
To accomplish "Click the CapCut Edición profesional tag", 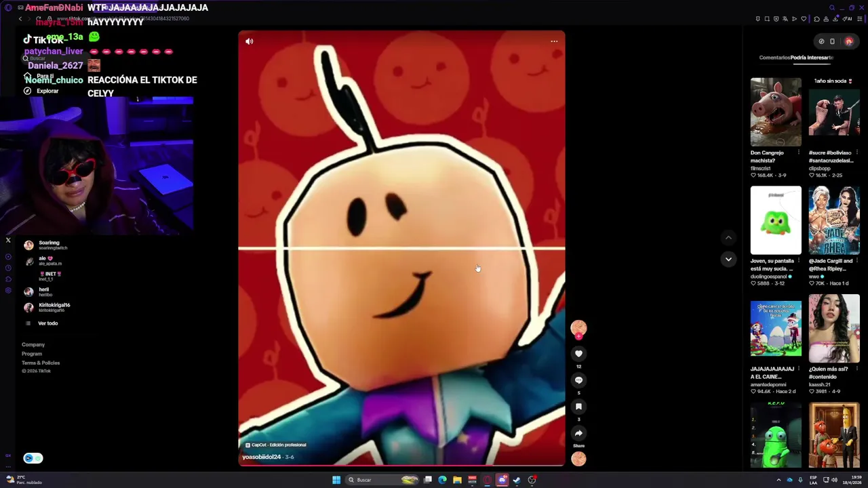I will [x=275, y=445].
